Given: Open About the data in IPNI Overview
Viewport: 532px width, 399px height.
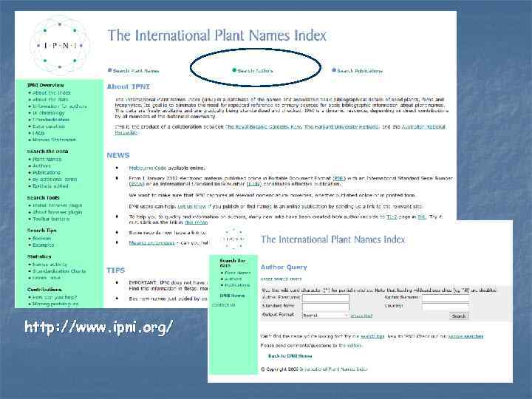Looking at the screenshot, I should [x=50, y=100].
